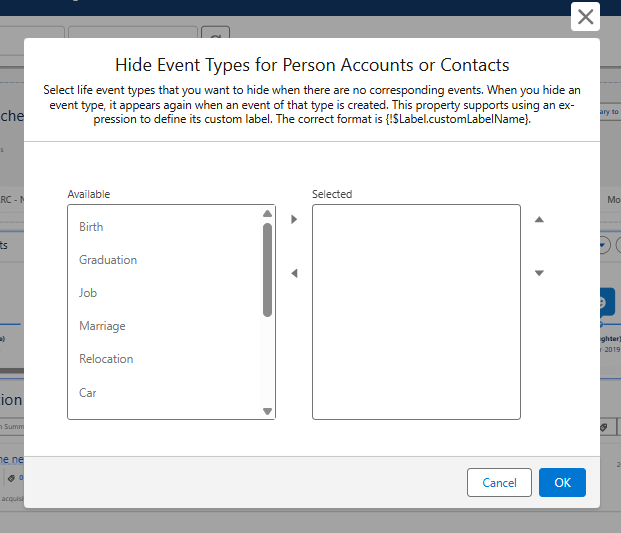The image size is (621, 533).
Task: Choose Car in the Available list
Action: tap(88, 393)
